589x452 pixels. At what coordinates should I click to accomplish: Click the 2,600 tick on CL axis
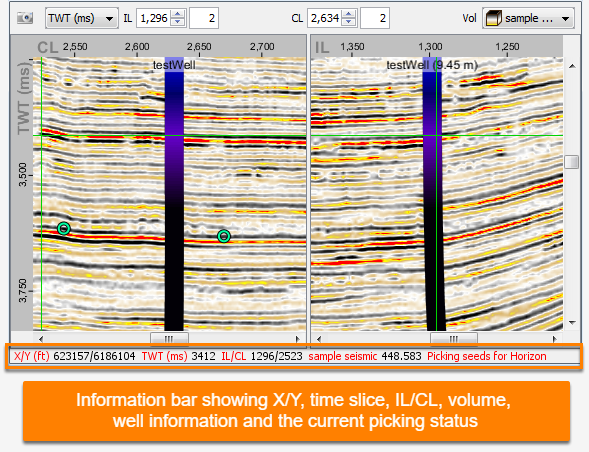[x=137, y=47]
